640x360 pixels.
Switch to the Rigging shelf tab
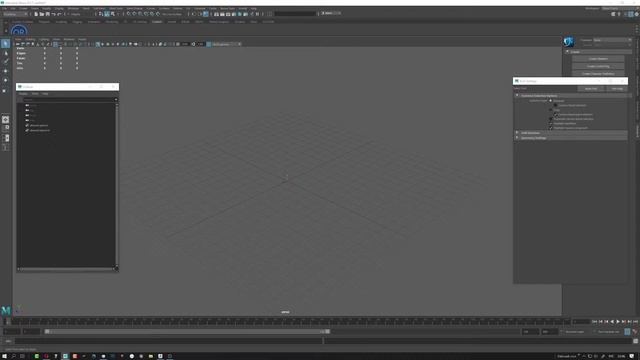(77, 22)
